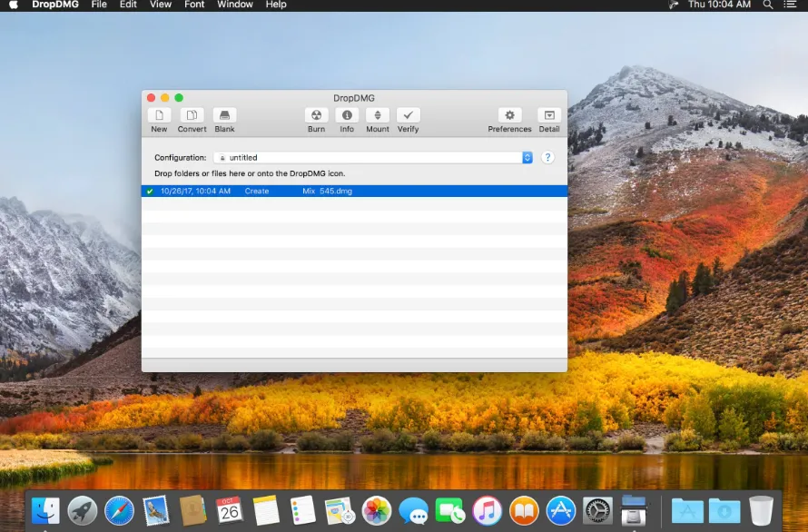Open Notification Center icon in menu bar
808x532 pixels.
point(790,5)
